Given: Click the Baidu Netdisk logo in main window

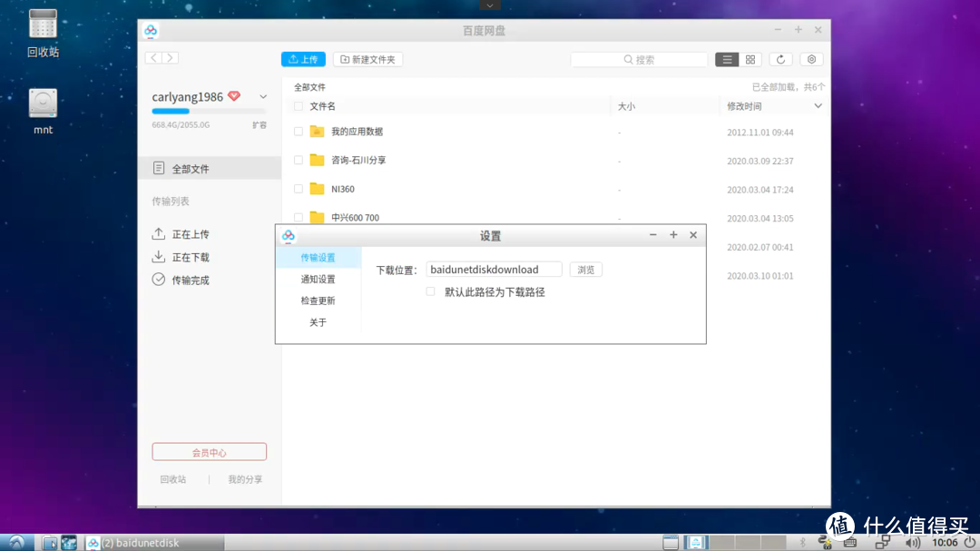Looking at the screenshot, I should point(151,30).
